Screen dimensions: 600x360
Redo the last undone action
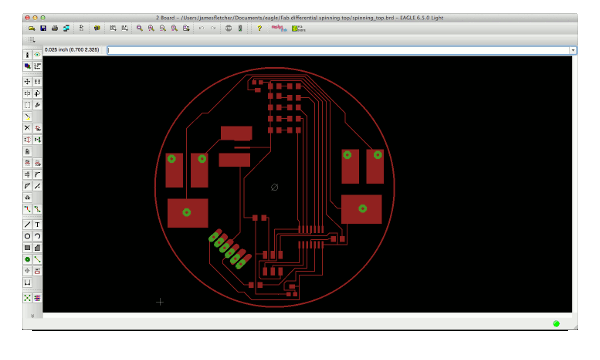(213, 28)
